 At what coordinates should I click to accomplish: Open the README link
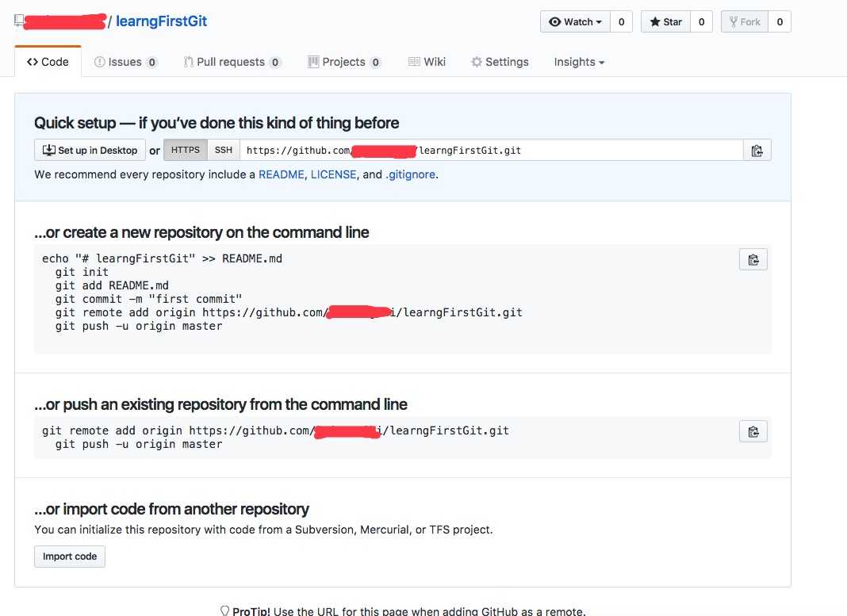click(x=282, y=174)
